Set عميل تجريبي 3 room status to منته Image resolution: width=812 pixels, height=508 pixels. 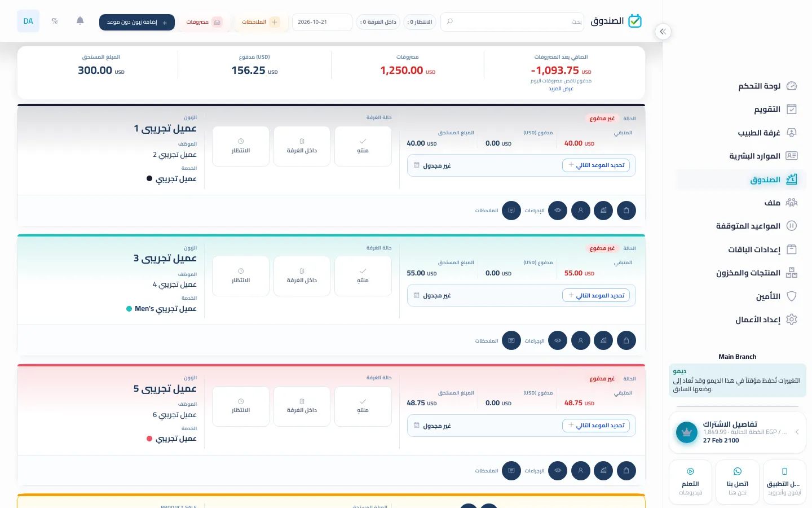point(363,276)
